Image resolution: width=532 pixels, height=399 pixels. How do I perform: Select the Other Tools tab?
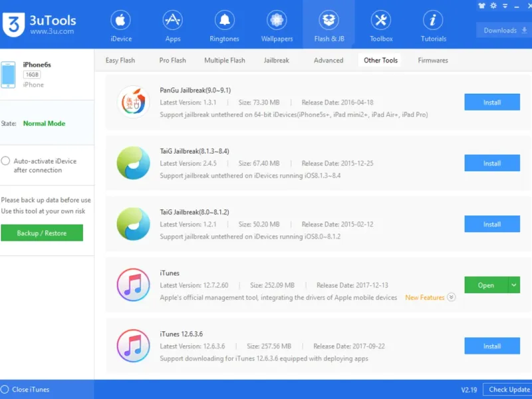coord(380,61)
